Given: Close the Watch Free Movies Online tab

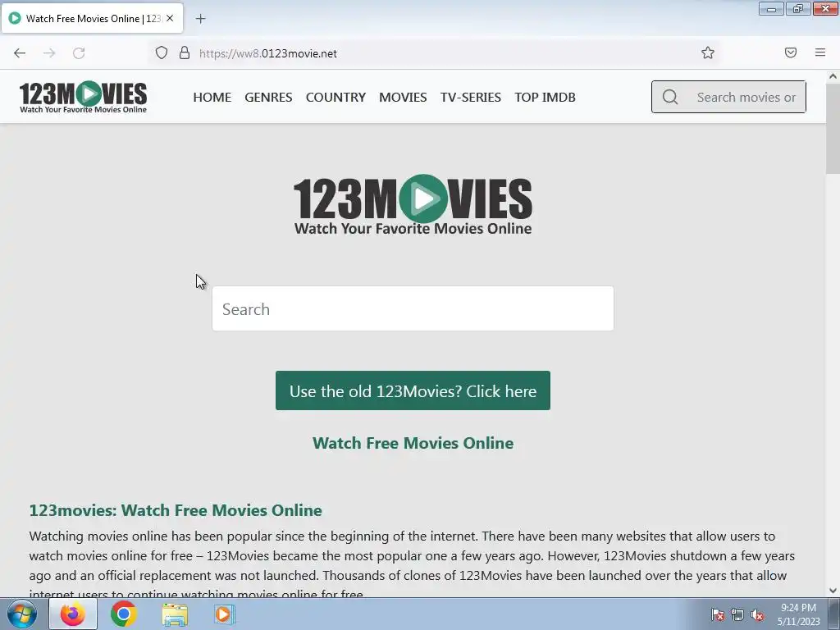Looking at the screenshot, I should click(x=170, y=18).
